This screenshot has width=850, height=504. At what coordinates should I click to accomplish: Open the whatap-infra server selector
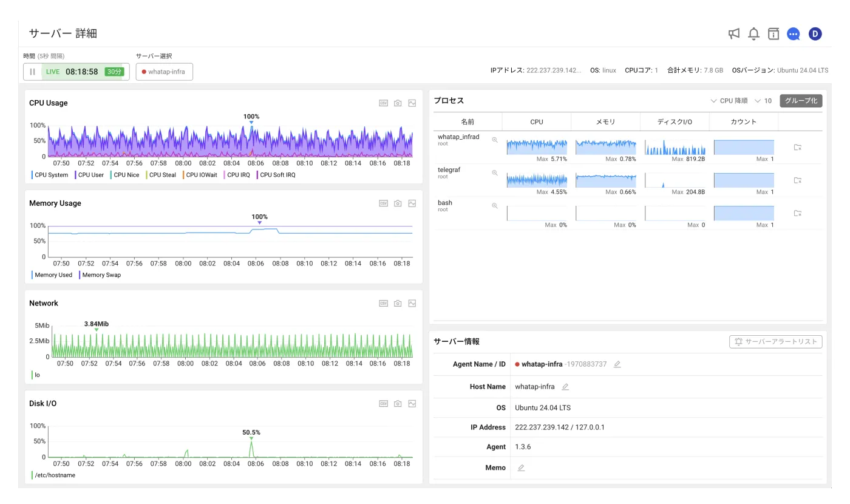[165, 72]
